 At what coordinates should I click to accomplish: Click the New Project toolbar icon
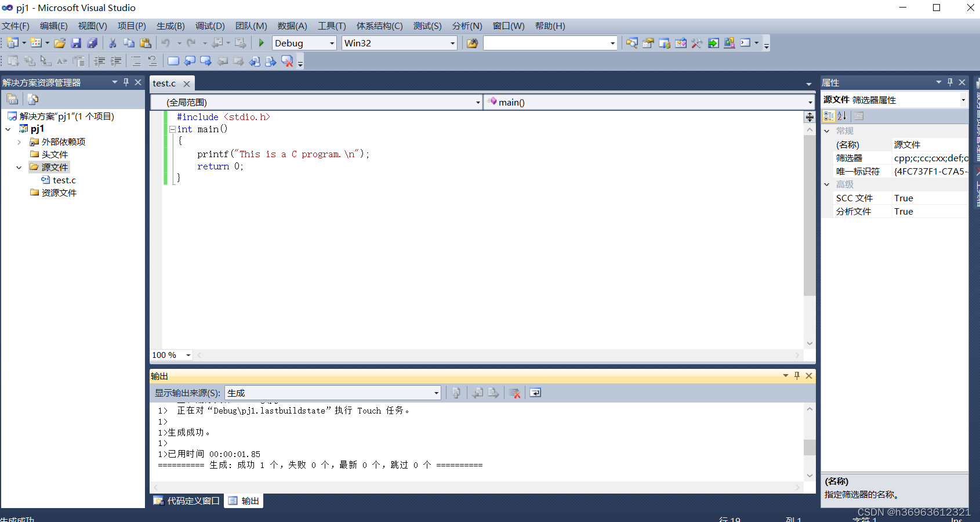point(13,43)
